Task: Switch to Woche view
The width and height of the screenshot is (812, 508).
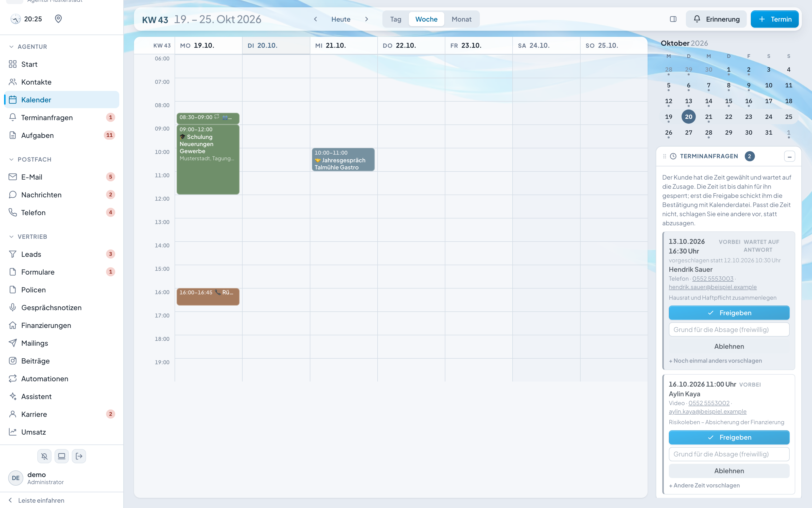Action: coord(426,19)
